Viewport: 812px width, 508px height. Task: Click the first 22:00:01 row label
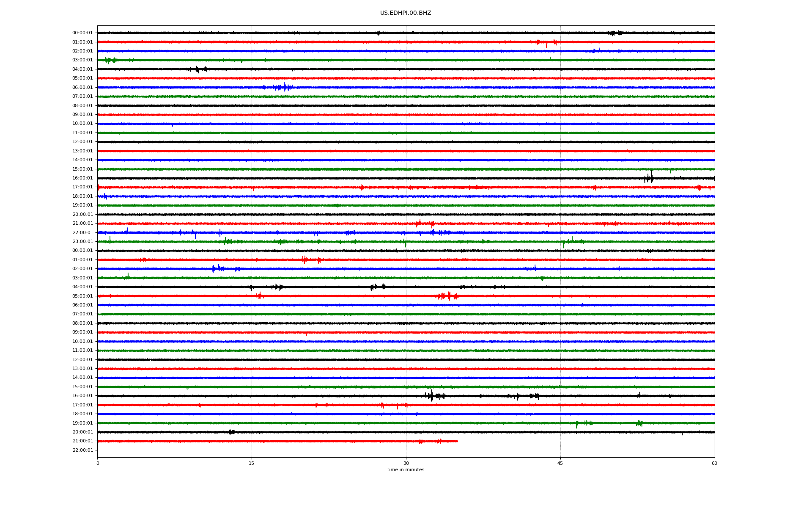[x=82, y=233]
